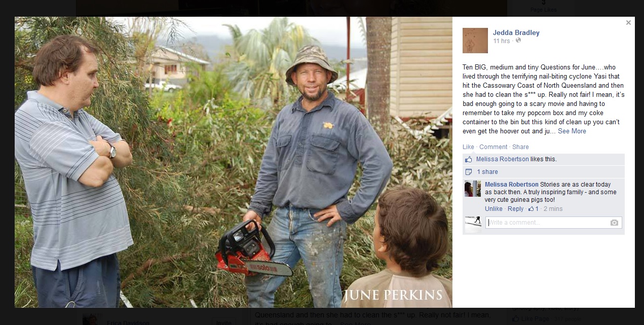
Task: Open the 11 hrs timestamp link
Action: (x=502, y=41)
